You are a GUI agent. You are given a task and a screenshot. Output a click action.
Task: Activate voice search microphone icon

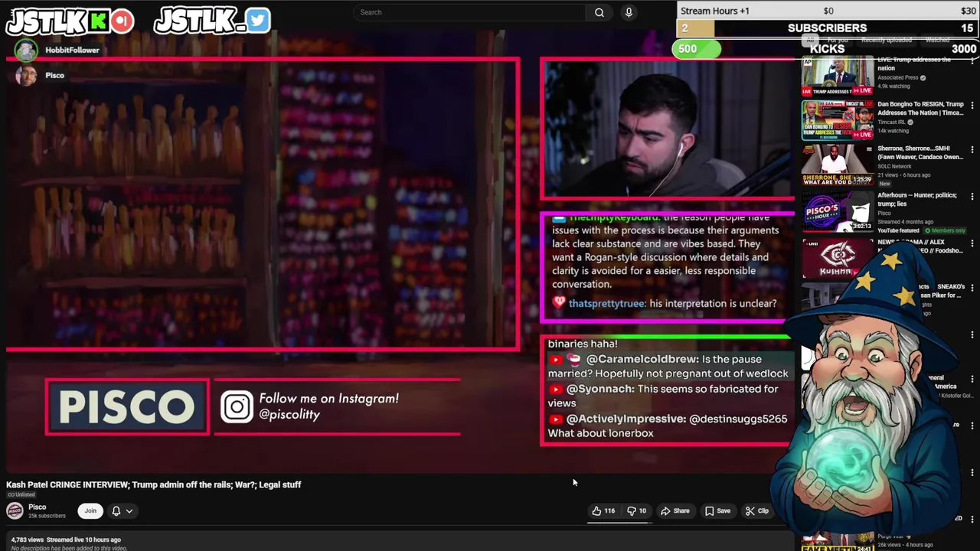pos(629,12)
